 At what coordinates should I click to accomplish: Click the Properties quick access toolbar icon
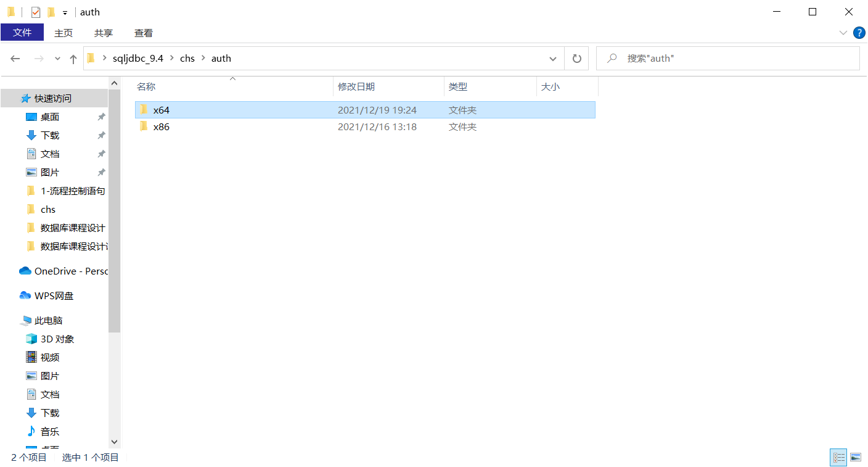(36, 12)
